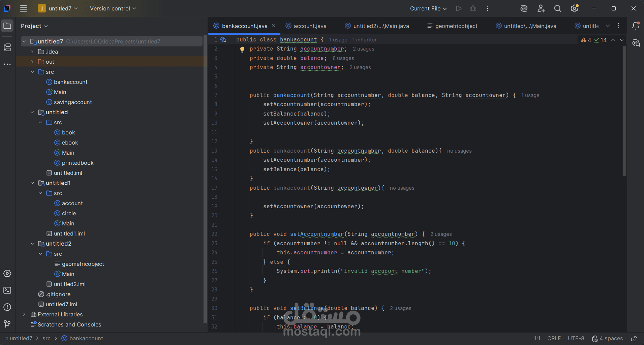Open More Actions next to debug
Image resolution: width=644 pixels, height=345 pixels.
[x=487, y=8]
